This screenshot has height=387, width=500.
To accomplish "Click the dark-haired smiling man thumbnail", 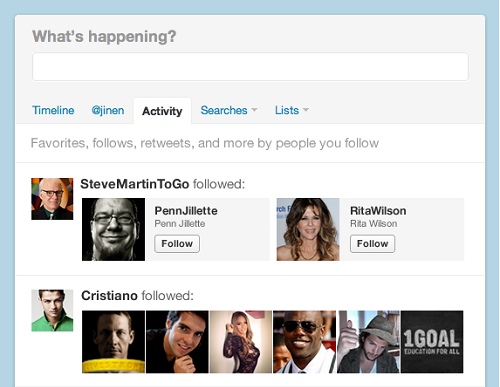I will tap(177, 342).
